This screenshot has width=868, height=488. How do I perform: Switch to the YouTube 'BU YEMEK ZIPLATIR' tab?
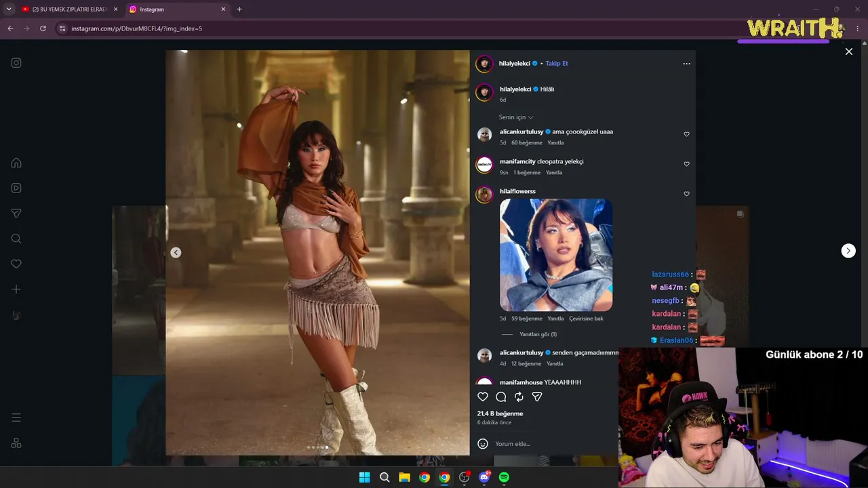click(x=70, y=9)
